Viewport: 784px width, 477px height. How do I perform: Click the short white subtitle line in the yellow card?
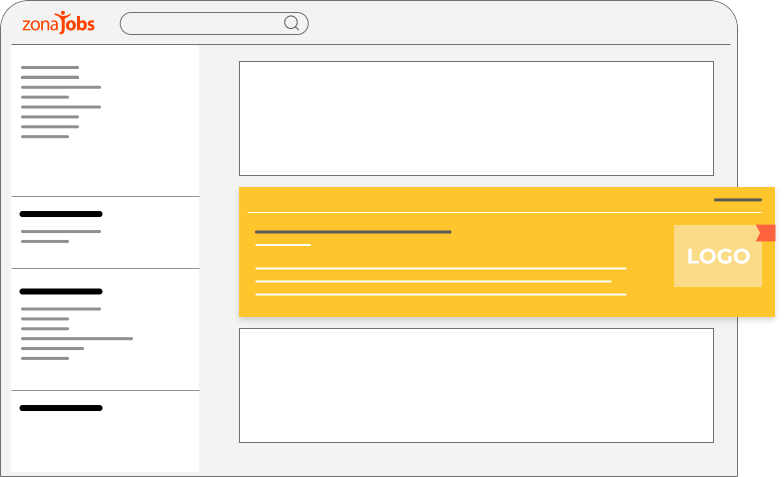point(283,245)
